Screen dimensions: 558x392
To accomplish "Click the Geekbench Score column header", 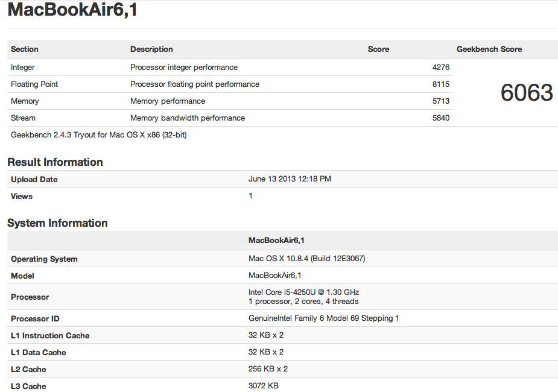I will coord(489,49).
